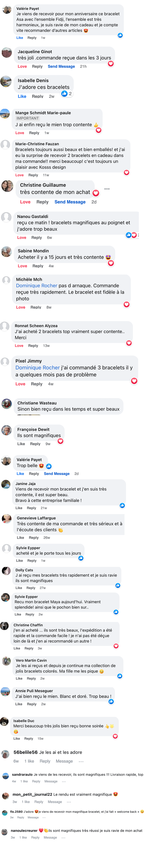
Task: Toggle Like on Isabelle Denis's comment
Action: [x=22, y=96]
